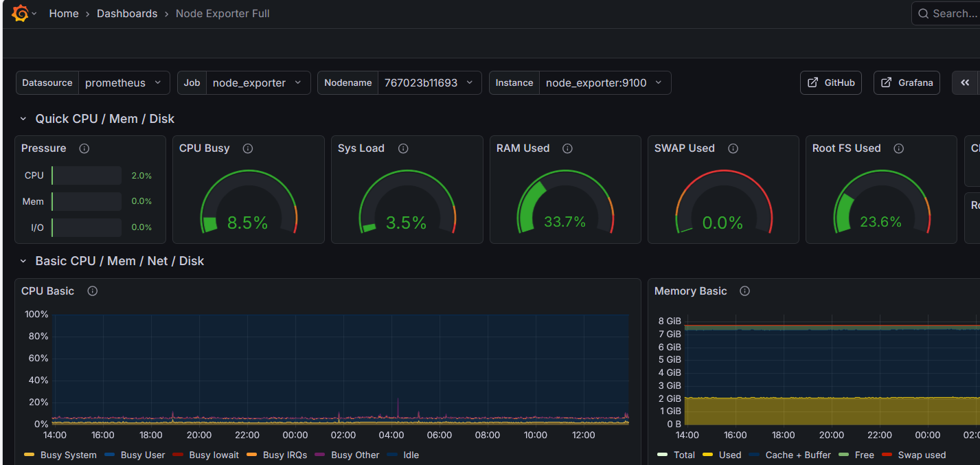Go to Home in the breadcrumb
Viewport: 980px width, 465px height.
click(x=64, y=13)
